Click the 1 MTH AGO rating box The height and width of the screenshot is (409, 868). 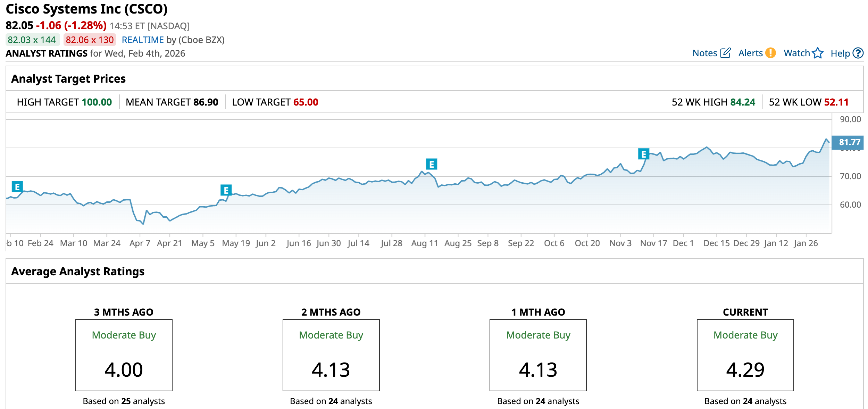538,355
